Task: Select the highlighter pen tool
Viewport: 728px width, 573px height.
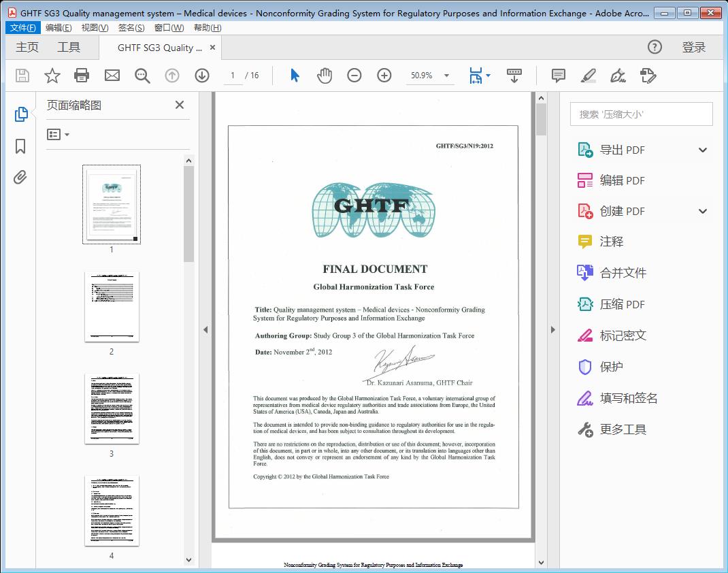Action: (589, 76)
